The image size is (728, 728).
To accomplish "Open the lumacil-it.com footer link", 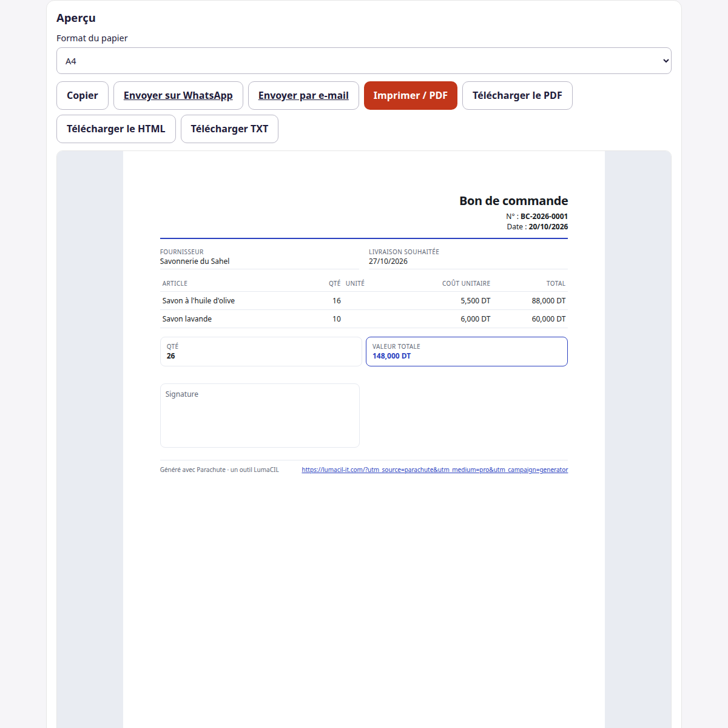I will [435, 470].
